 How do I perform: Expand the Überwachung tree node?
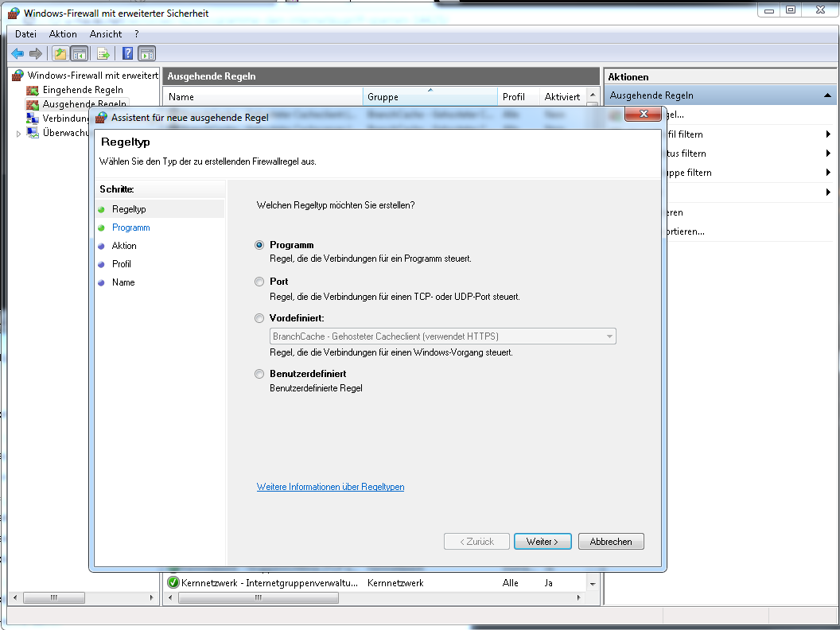tap(19, 134)
